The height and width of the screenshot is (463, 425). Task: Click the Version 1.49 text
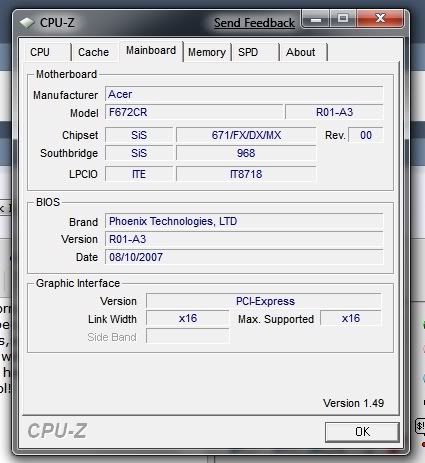pyautogui.click(x=353, y=403)
